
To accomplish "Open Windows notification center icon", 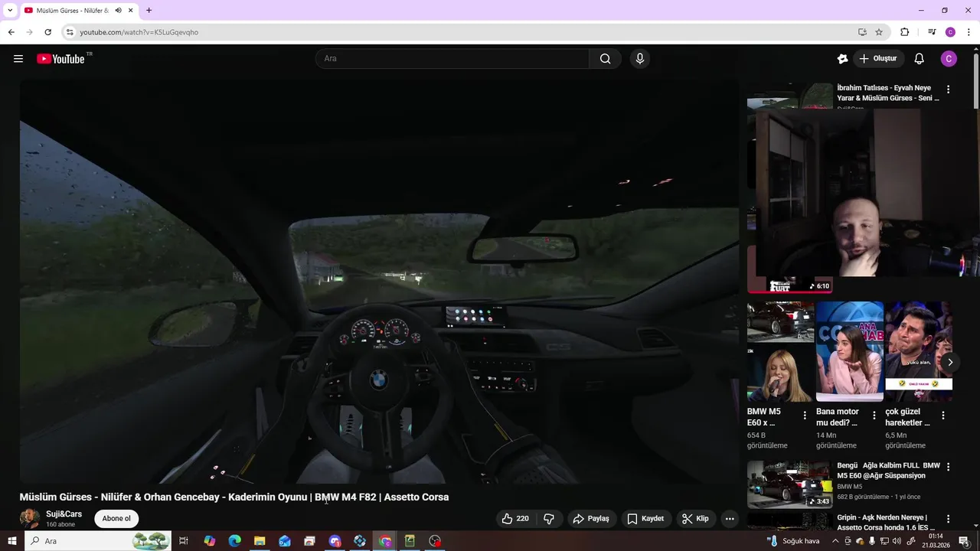I will point(964,541).
